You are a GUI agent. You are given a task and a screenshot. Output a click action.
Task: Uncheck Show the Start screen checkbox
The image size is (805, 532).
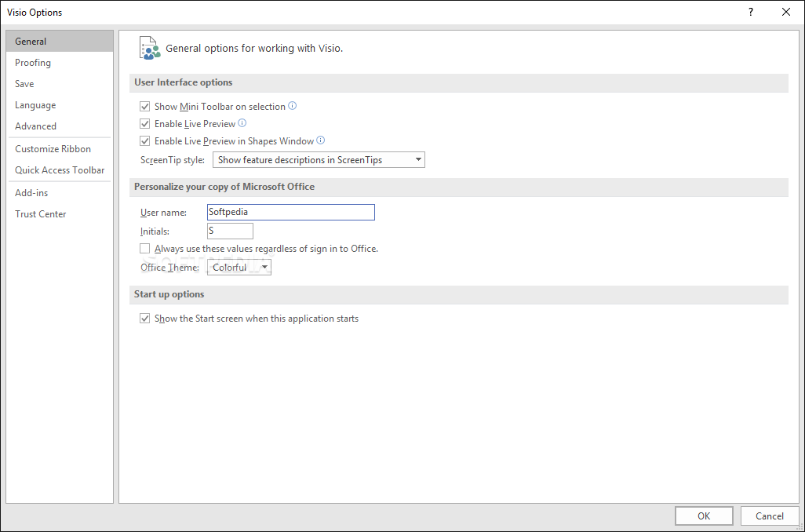coord(145,319)
